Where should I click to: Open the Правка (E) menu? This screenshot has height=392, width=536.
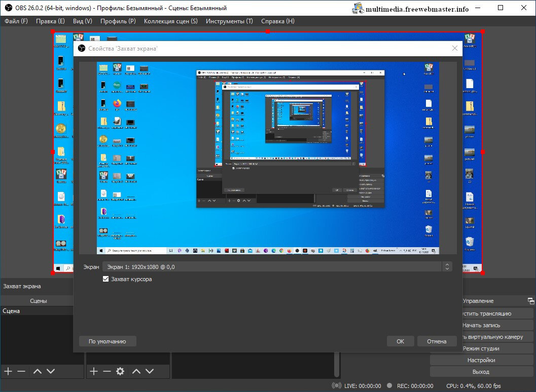tap(50, 21)
